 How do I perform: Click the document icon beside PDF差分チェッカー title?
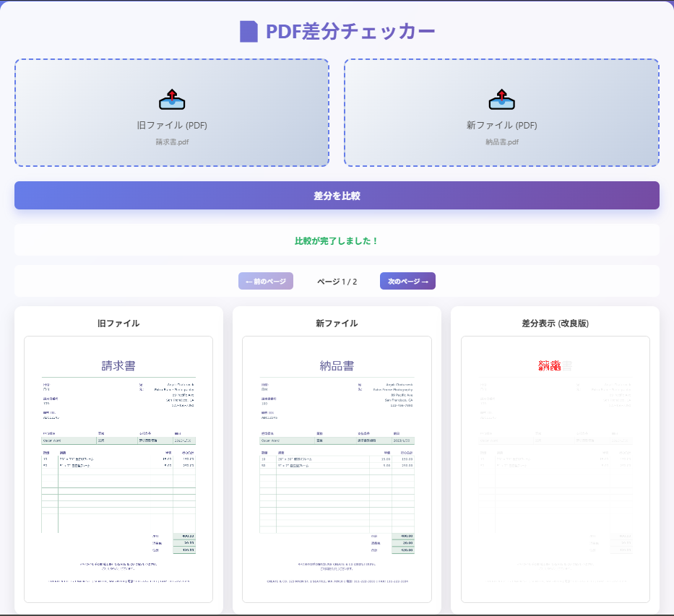249,31
